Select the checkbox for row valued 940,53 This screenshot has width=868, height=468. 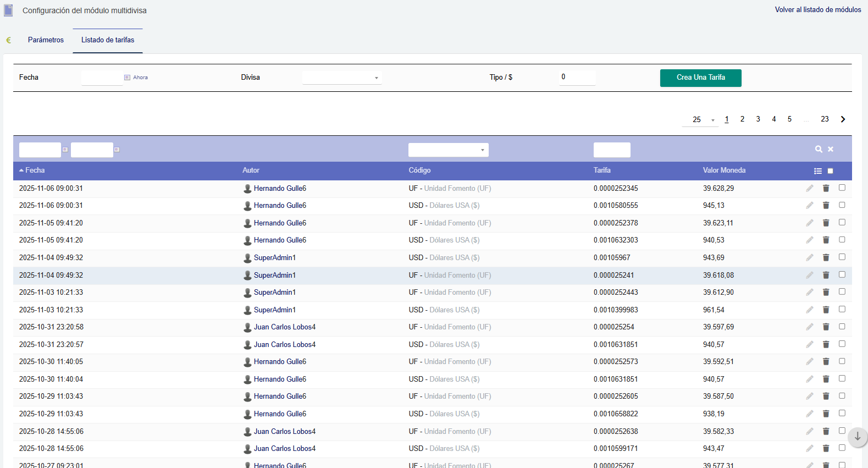click(x=842, y=240)
